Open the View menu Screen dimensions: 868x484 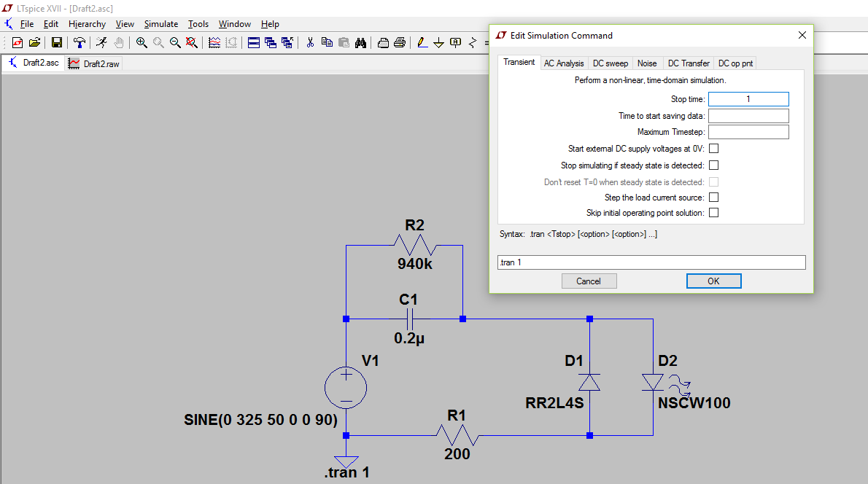[125, 24]
